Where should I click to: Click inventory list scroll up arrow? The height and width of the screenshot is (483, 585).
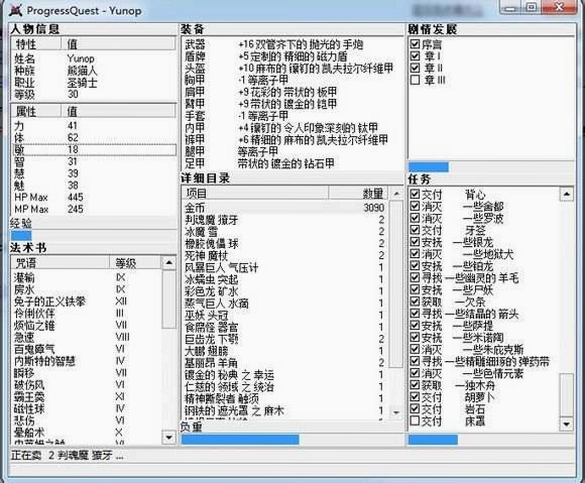pos(396,194)
